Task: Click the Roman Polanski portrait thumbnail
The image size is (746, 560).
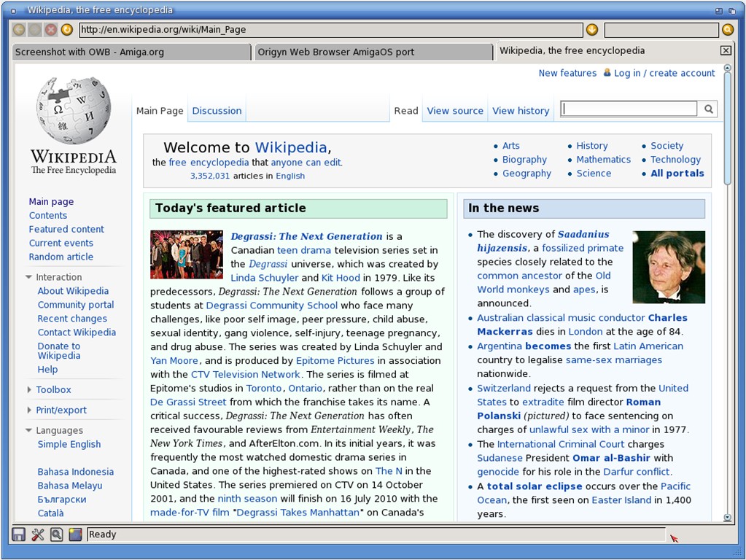Action: point(669,267)
